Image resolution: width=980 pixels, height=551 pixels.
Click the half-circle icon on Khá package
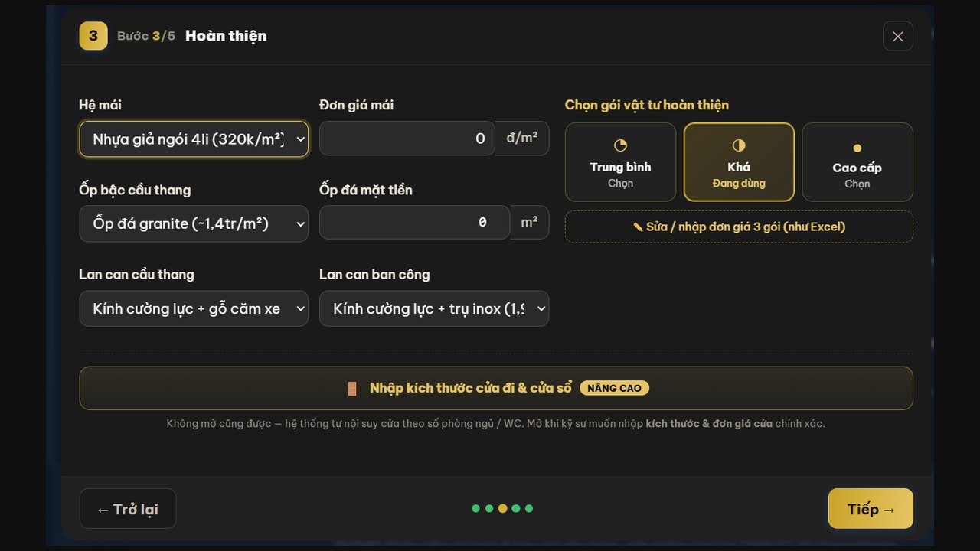pos(739,145)
